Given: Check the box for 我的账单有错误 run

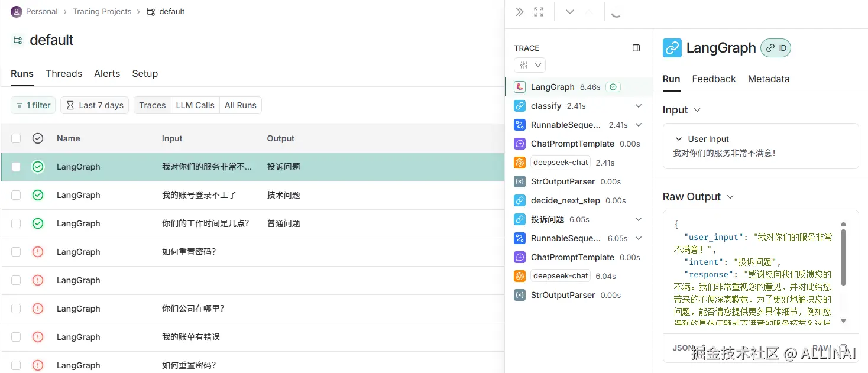Looking at the screenshot, I should (16, 337).
